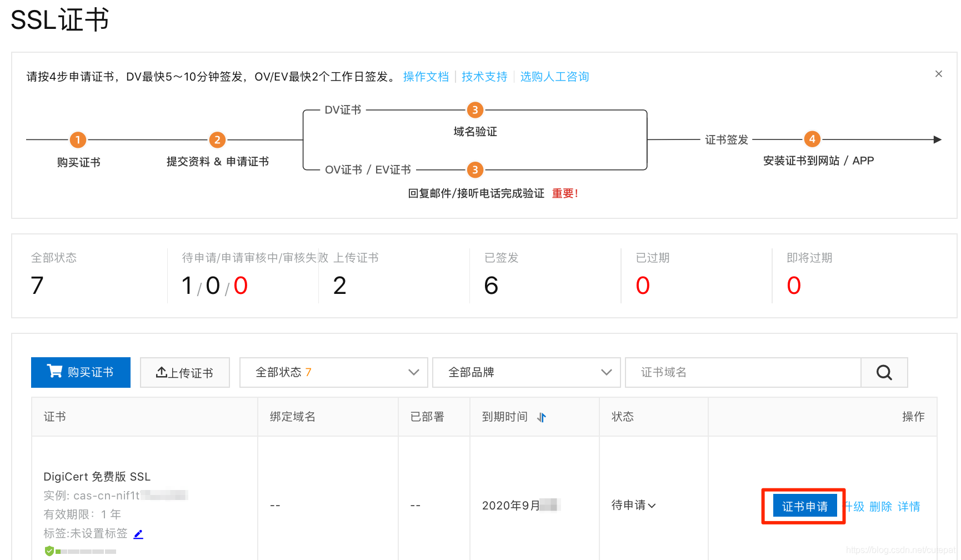Click step 3 circle on OV证书 line

pyautogui.click(x=474, y=169)
